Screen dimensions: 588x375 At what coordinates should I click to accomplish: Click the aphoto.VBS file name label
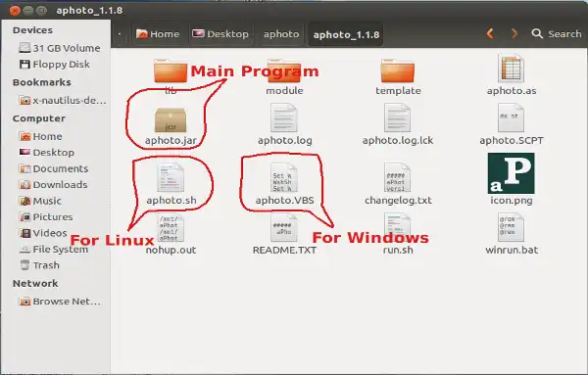click(284, 200)
